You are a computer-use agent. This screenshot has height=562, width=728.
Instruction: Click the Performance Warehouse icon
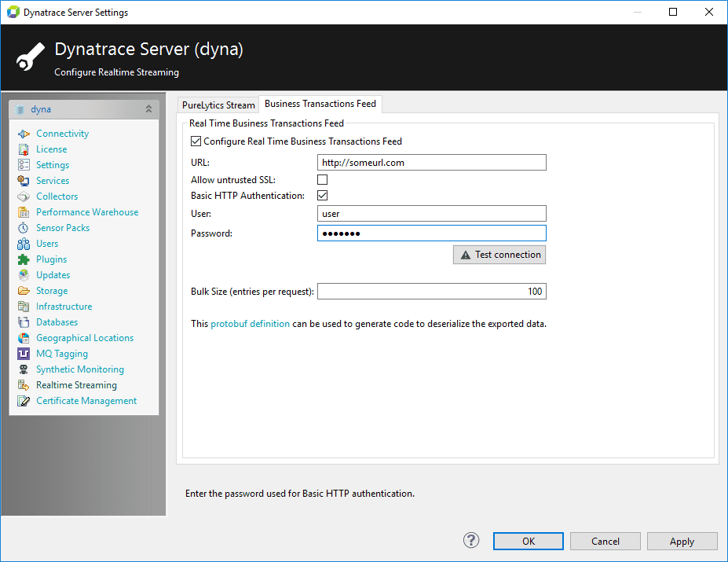[24, 212]
